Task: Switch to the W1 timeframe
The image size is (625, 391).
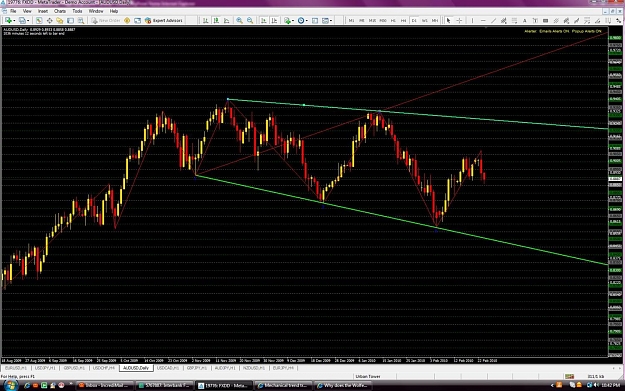Action: (425, 20)
